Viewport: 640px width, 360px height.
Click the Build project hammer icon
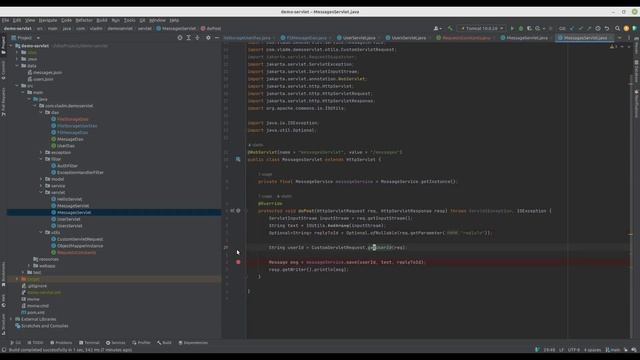[x=450, y=29]
